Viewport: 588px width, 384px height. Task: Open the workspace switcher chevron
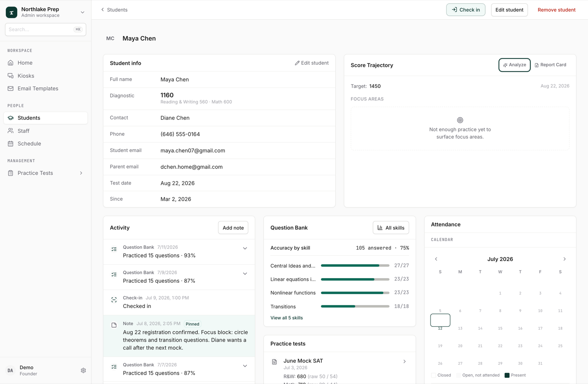[x=82, y=13]
